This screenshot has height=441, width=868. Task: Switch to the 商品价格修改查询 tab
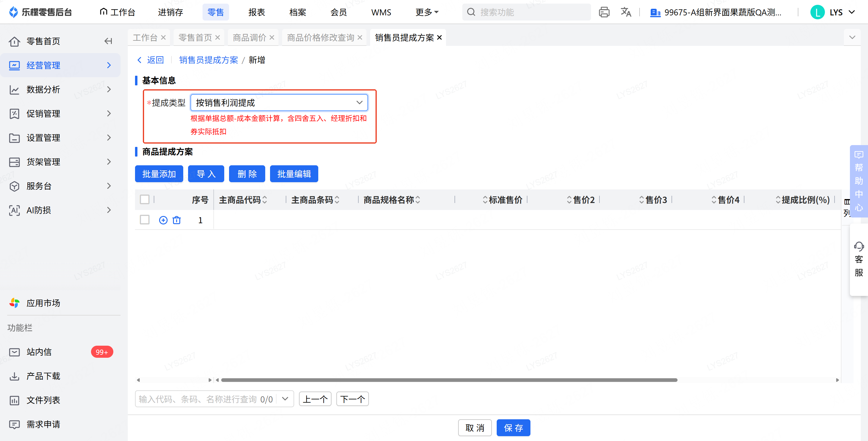click(320, 37)
